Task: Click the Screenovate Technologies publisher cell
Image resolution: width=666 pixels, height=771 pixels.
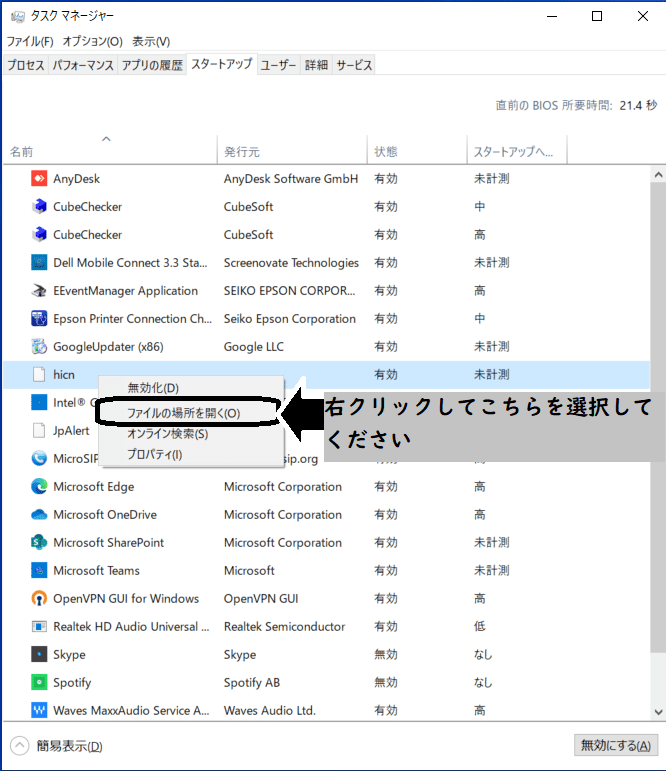Action: (x=291, y=263)
